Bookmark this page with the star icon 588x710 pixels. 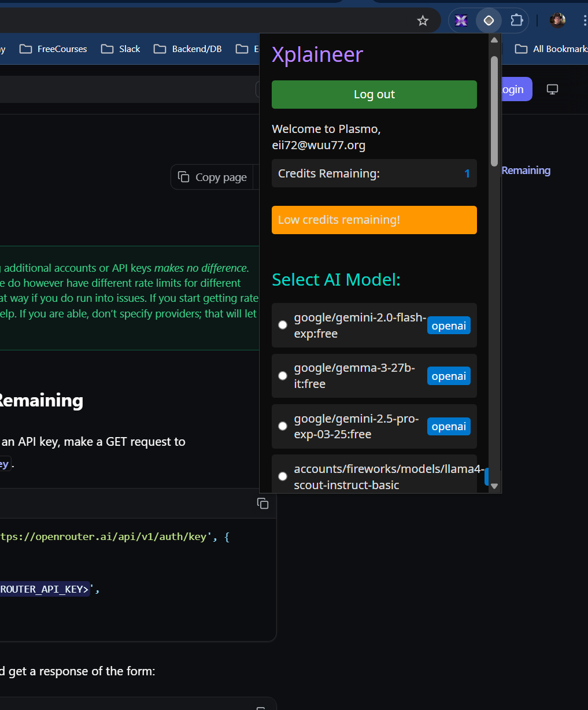423,21
